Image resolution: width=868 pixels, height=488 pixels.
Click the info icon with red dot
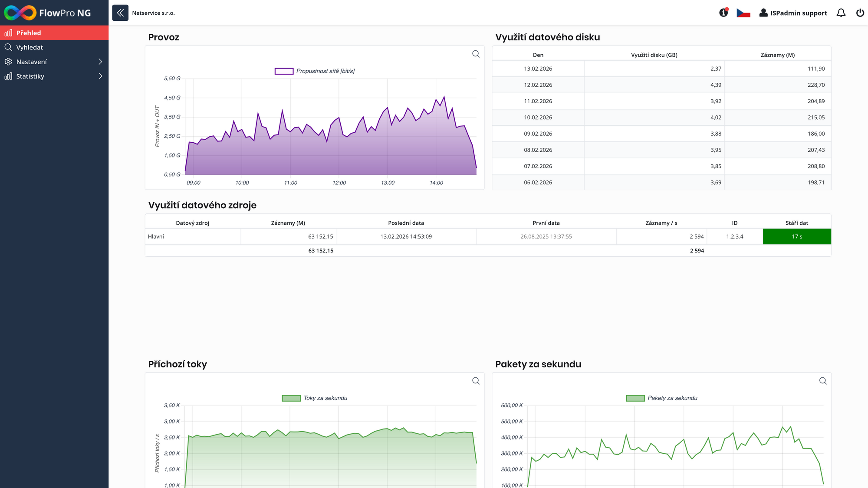coord(723,13)
